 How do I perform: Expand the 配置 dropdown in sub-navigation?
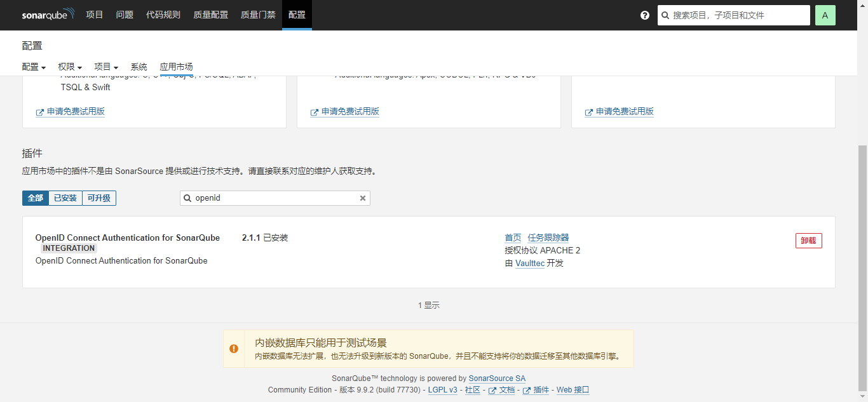click(x=34, y=67)
